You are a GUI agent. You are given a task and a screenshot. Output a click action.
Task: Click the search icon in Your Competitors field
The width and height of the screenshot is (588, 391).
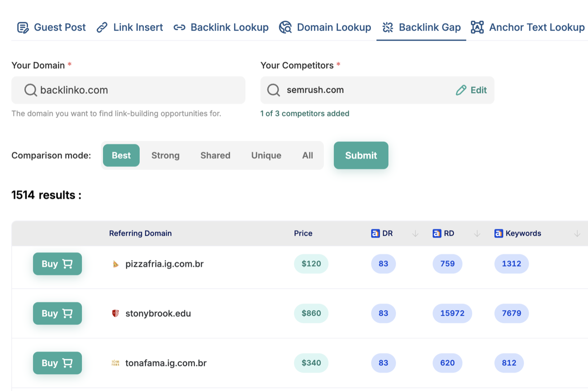point(273,90)
